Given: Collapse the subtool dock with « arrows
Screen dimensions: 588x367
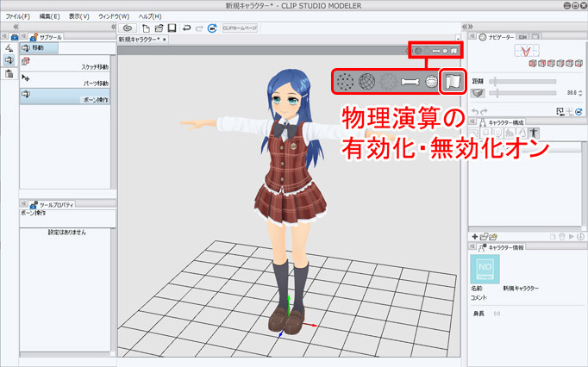Looking at the screenshot, I should (x=114, y=27).
